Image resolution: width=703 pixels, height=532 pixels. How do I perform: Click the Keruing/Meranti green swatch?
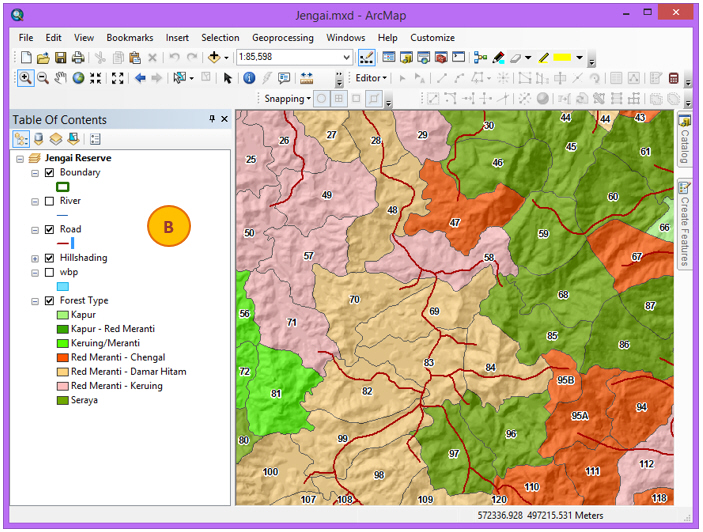pos(63,343)
